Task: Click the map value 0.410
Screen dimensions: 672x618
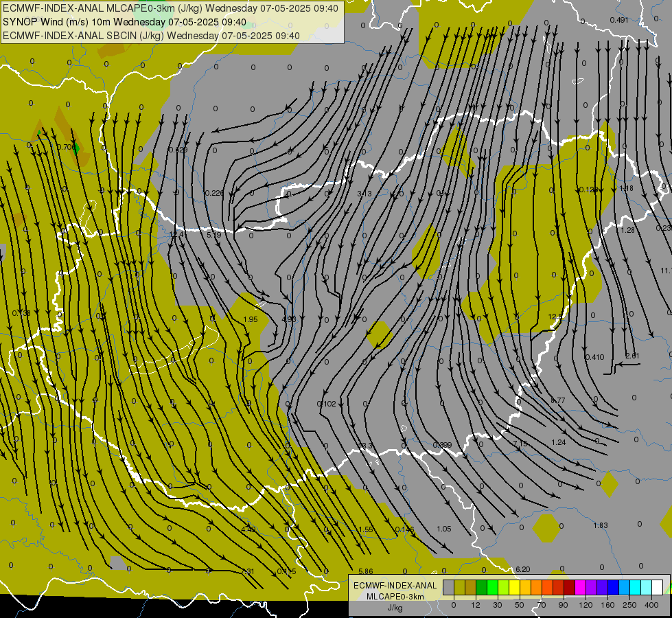Action: pos(595,357)
